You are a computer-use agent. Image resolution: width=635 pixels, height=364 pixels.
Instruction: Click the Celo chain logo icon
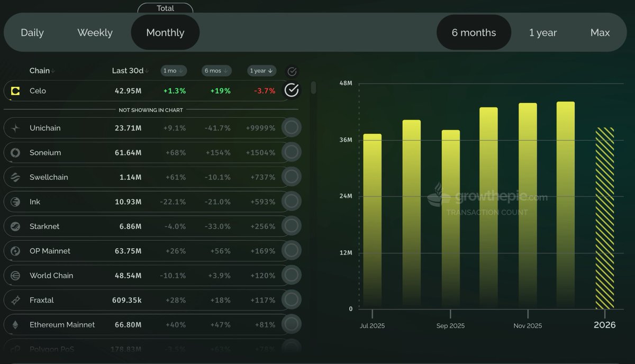coord(15,91)
